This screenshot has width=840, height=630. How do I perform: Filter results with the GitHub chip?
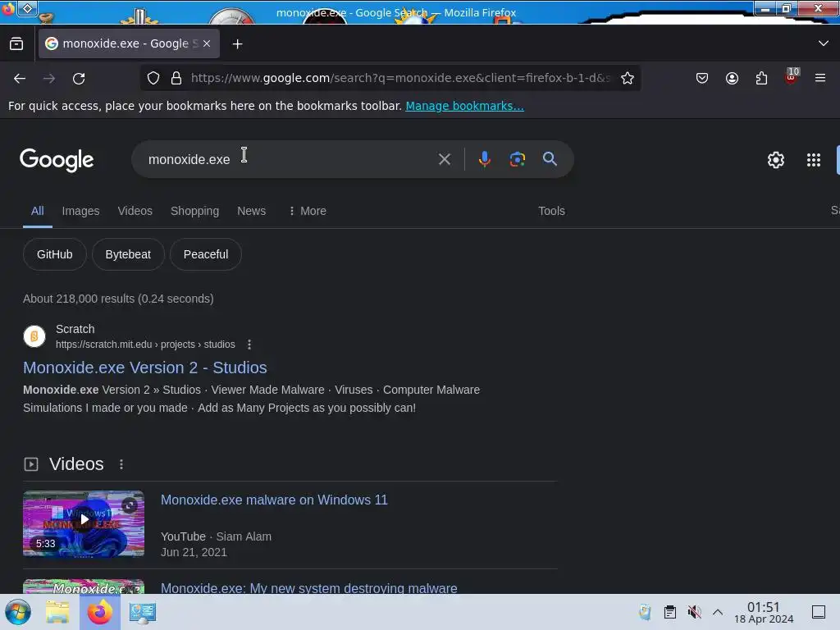click(x=55, y=254)
